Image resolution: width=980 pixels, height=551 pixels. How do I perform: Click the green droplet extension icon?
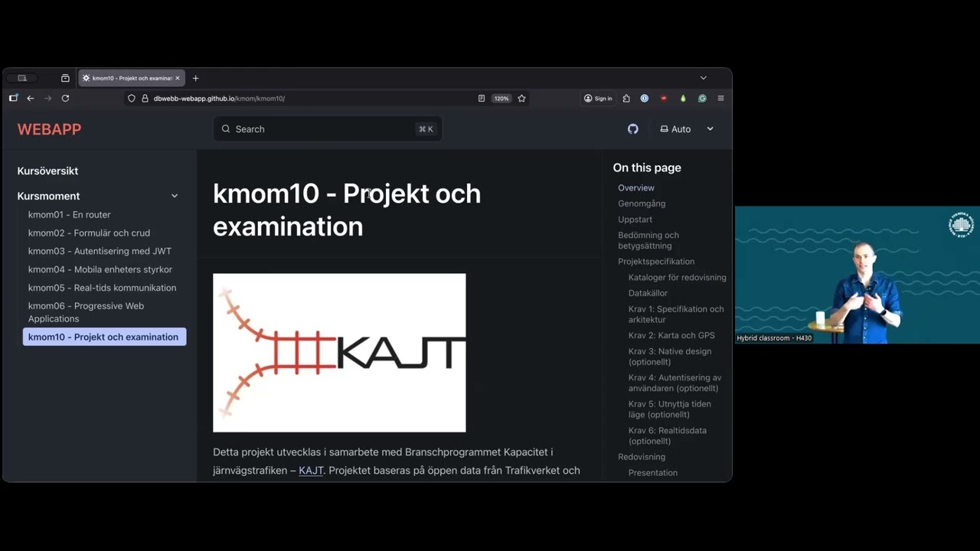click(683, 98)
